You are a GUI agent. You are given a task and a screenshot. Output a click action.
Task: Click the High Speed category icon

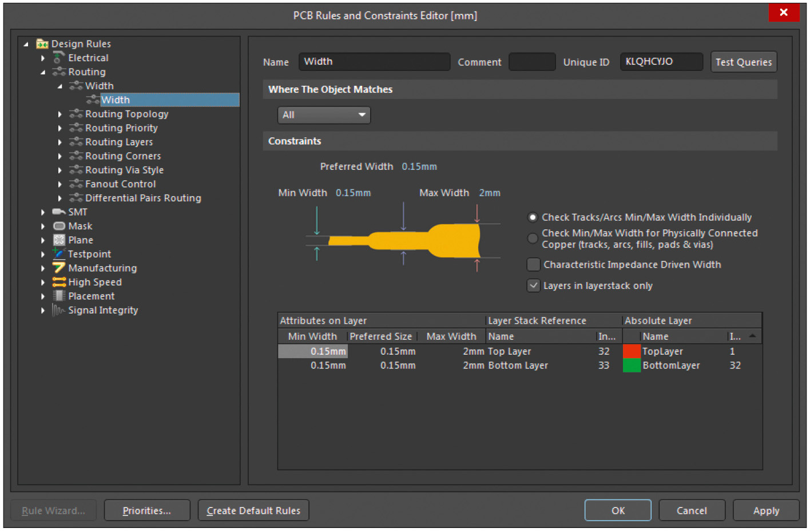[x=58, y=282]
